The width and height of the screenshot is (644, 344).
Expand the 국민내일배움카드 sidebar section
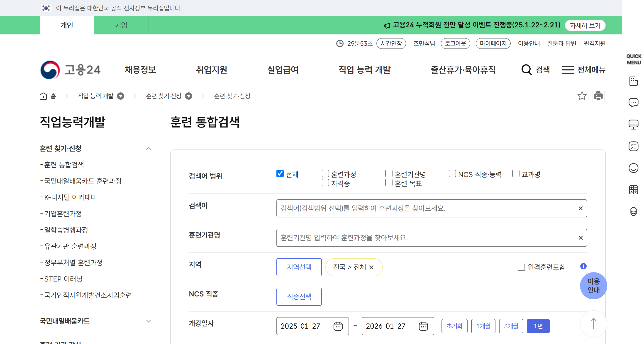tap(149, 322)
